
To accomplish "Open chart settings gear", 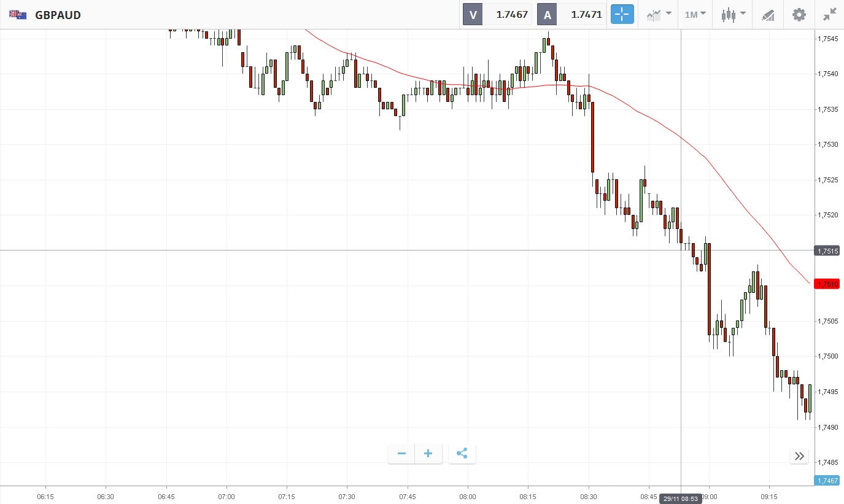I will pyautogui.click(x=799, y=14).
